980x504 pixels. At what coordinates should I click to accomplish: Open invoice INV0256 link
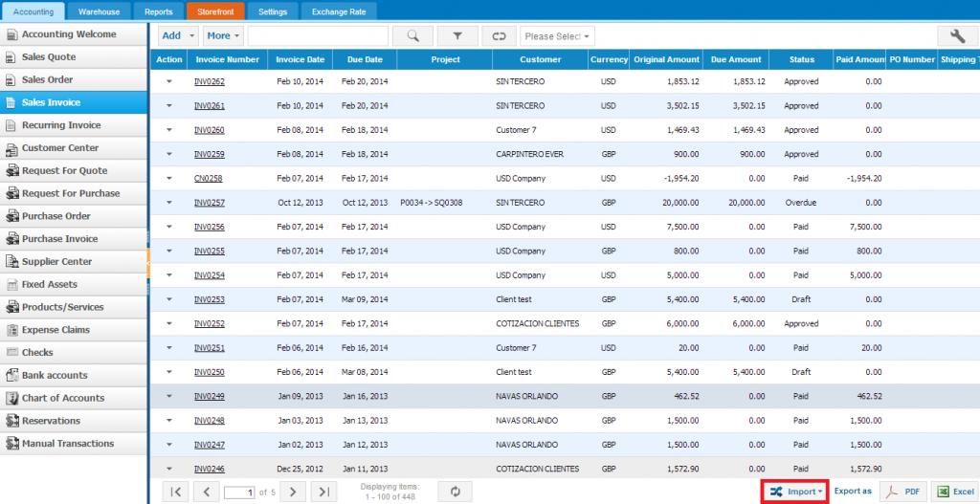tap(210, 227)
